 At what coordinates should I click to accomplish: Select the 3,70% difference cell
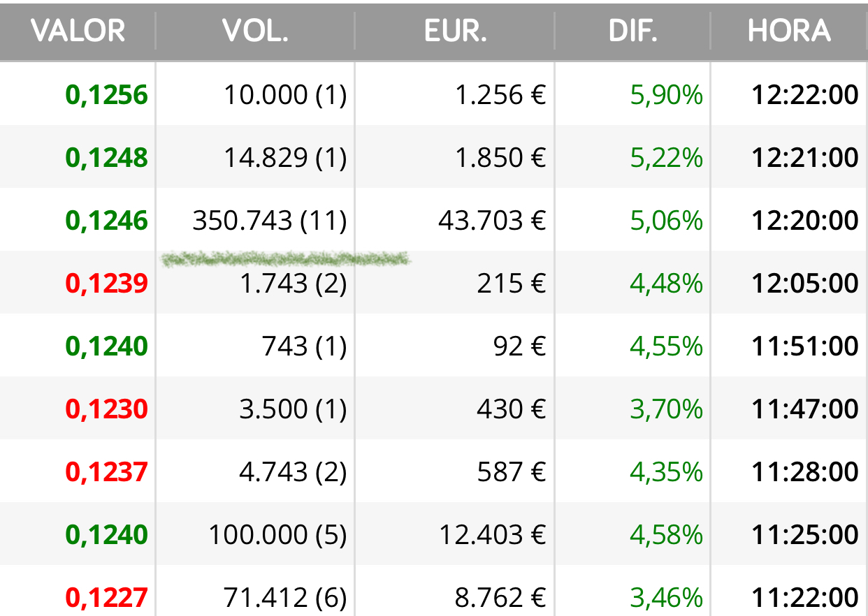tap(667, 409)
